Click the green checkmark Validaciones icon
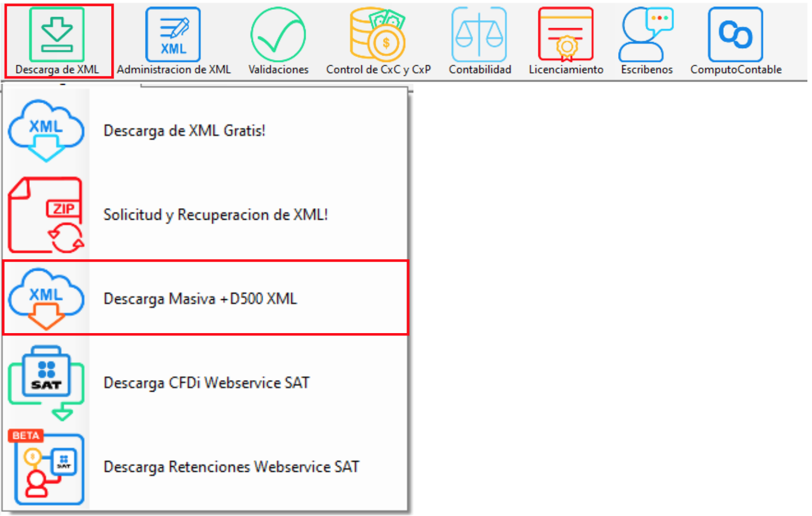Image resolution: width=812 pixels, height=516 pixels. point(278,33)
